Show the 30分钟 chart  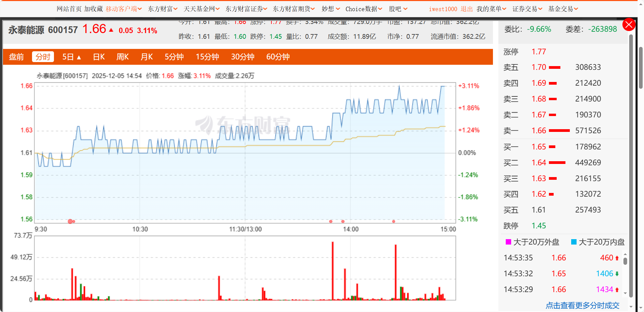pyautogui.click(x=242, y=57)
